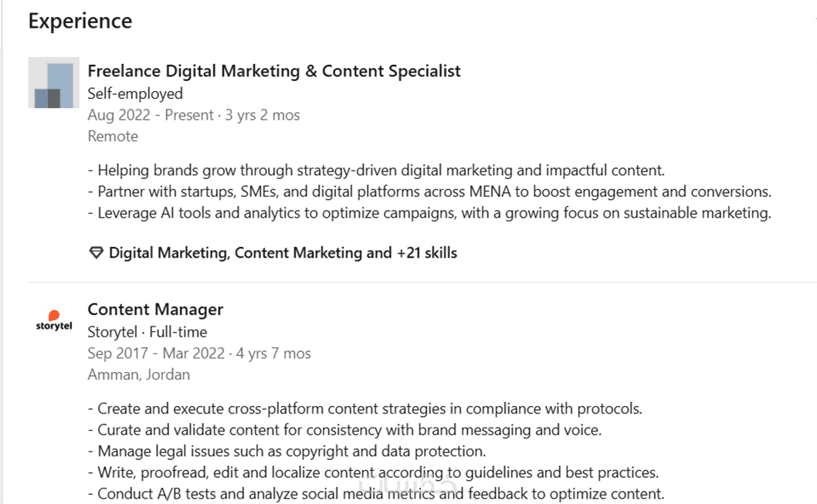Viewport: 817px width, 504px height.
Task: Click the 'Curate and validate content' line
Action: coord(344,430)
